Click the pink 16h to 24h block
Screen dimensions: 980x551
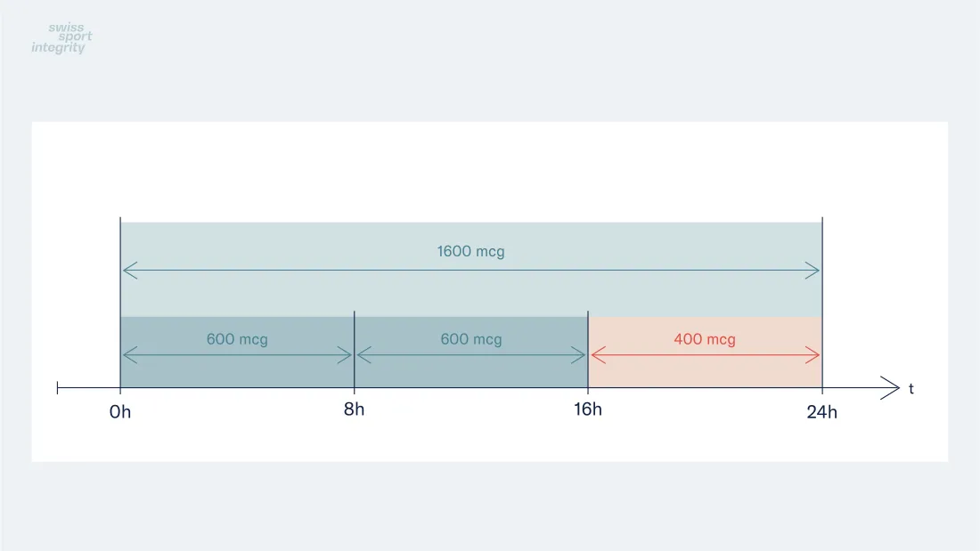[705, 352]
